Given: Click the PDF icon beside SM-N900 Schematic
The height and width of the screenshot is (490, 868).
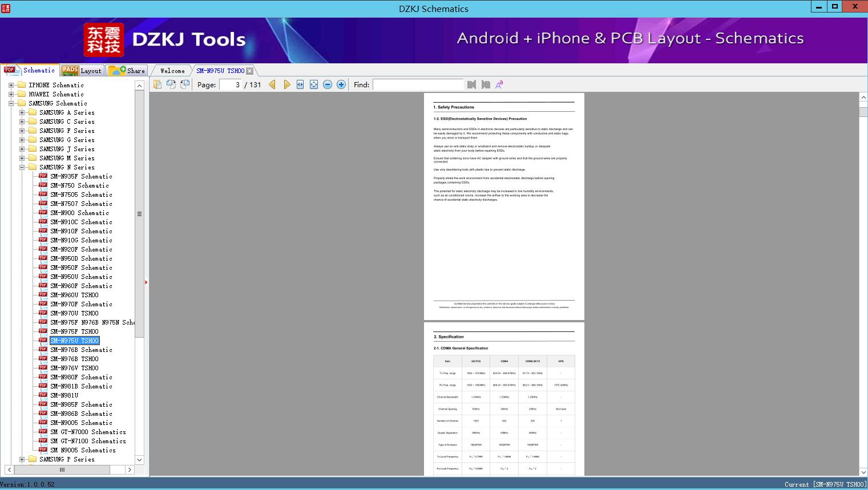Looking at the screenshot, I should pos(43,213).
